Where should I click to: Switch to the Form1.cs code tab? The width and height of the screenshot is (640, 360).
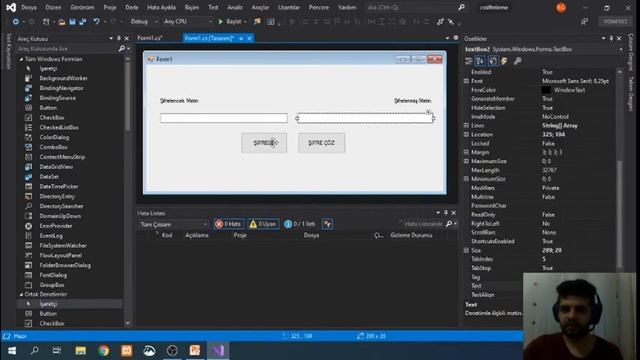point(150,38)
